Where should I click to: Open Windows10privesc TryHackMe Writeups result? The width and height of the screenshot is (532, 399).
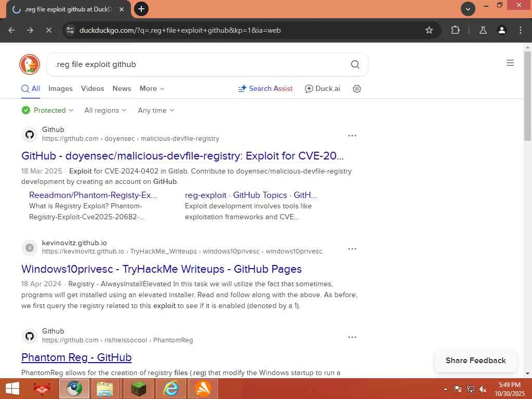(x=162, y=269)
